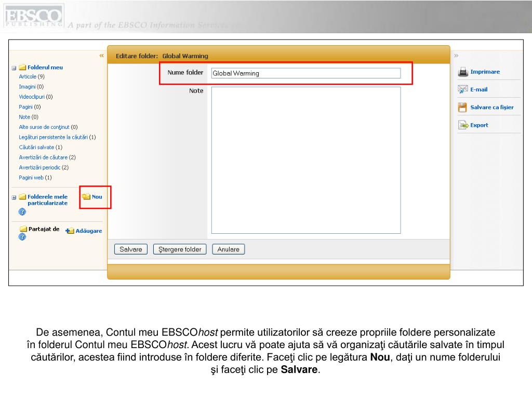Open help icon under Partajat de
The width and height of the screenshot is (532, 399).
click(22, 237)
